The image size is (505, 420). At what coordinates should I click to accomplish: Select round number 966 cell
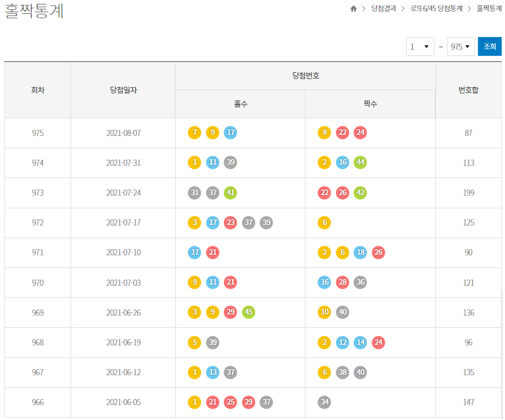click(x=38, y=402)
